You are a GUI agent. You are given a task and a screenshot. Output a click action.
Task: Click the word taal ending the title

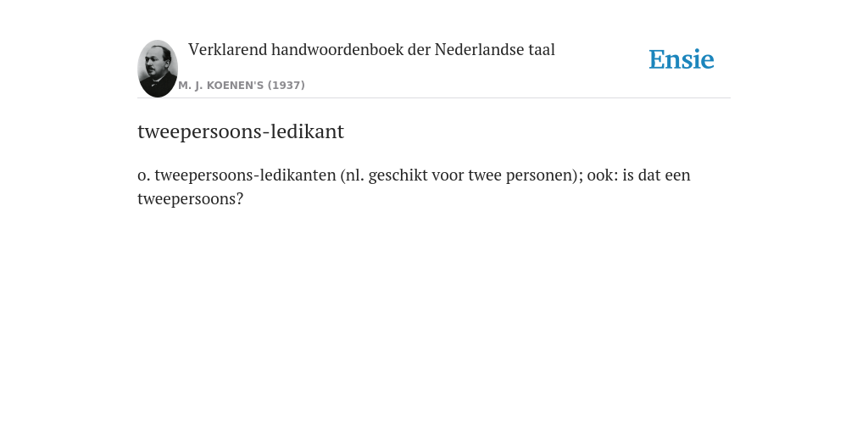[542, 50]
